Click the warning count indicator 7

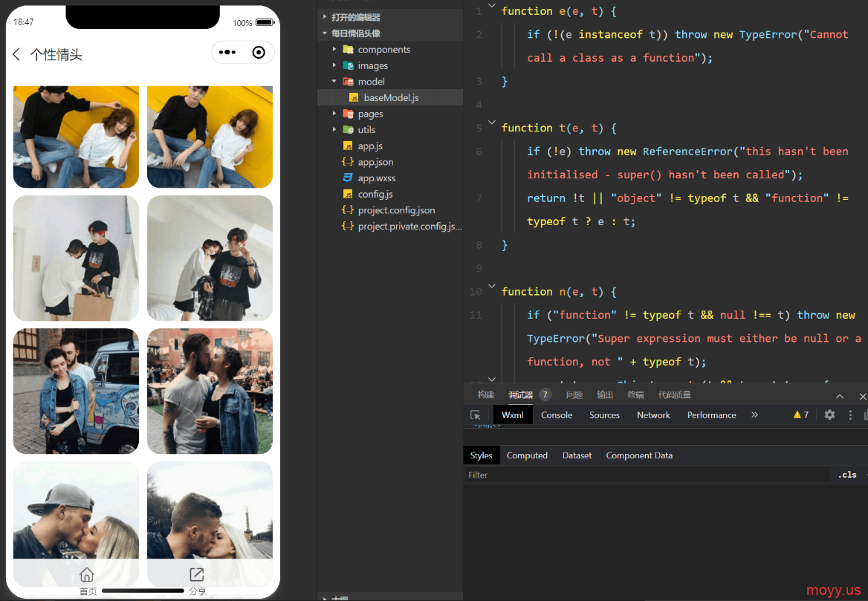(x=801, y=415)
